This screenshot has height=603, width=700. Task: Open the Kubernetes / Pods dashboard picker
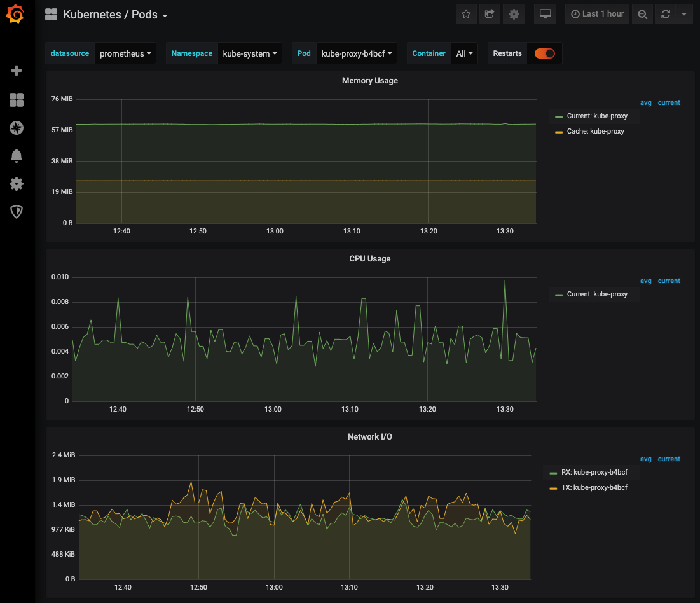tap(115, 15)
